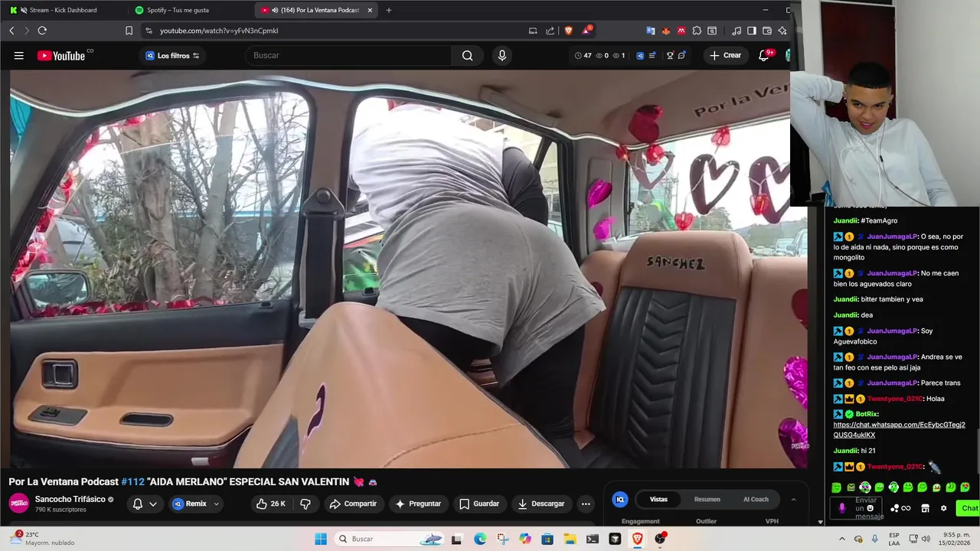Open the vidIQ chat bubble icon
Screen dimensions: 980x551
pyautogui.click(x=681, y=55)
